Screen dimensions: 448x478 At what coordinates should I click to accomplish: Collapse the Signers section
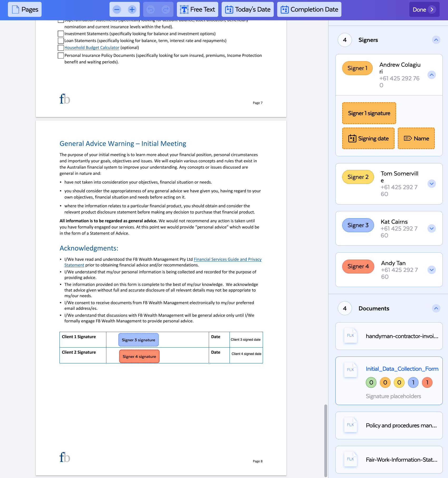click(436, 40)
